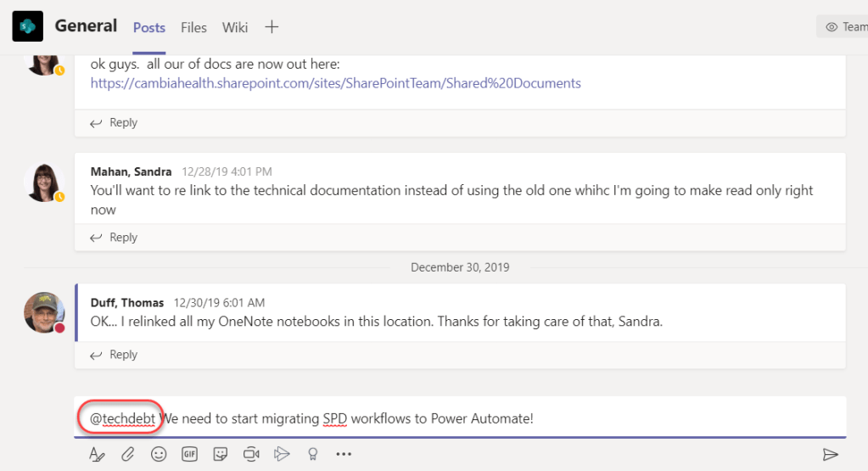Click the 'Duff, Thomas' author name
The width and height of the screenshot is (868, 471).
127,303
